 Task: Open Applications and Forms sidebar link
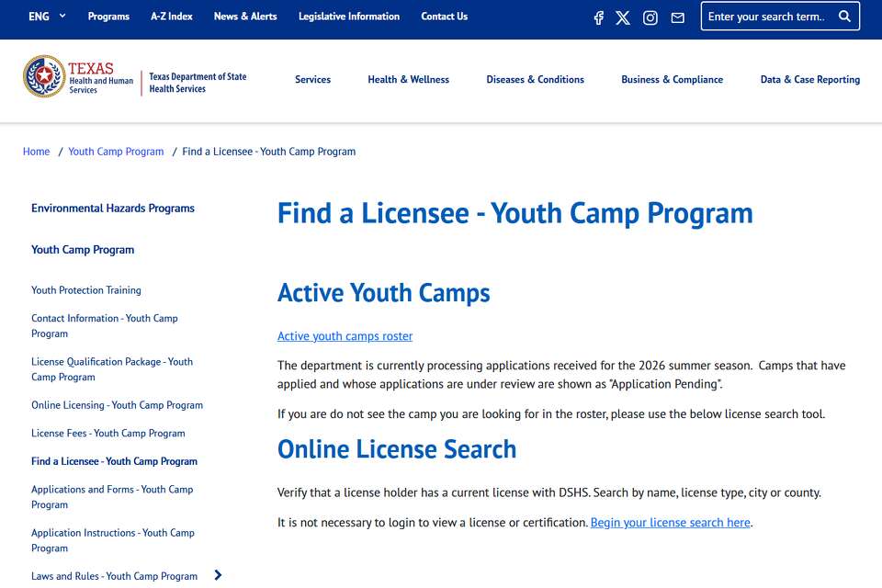[x=112, y=497]
